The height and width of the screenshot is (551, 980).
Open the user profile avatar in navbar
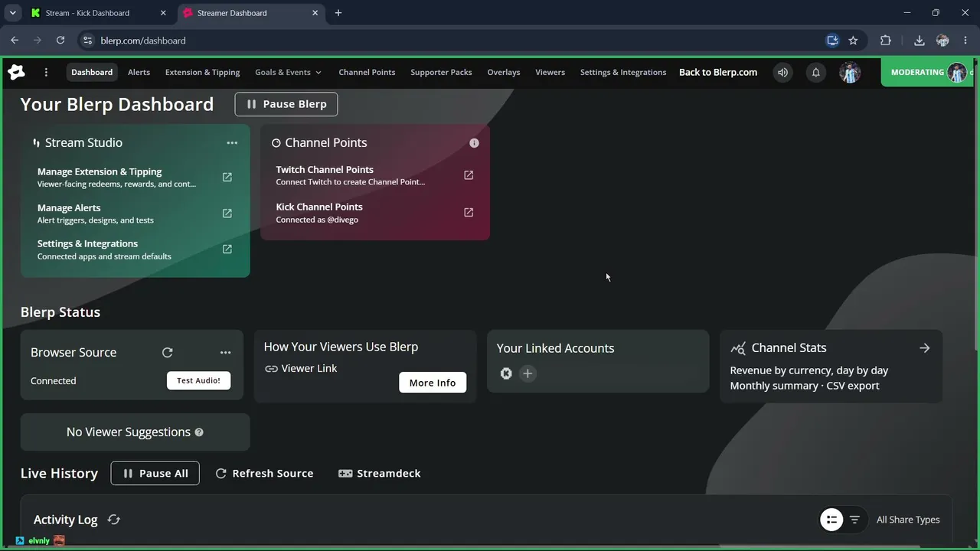click(x=850, y=72)
